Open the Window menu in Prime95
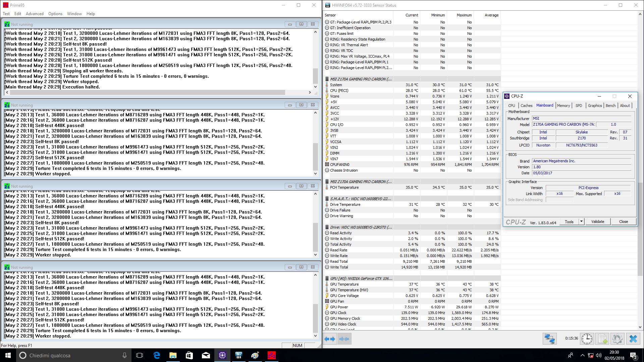The image size is (644, 362). pyautogui.click(x=74, y=14)
